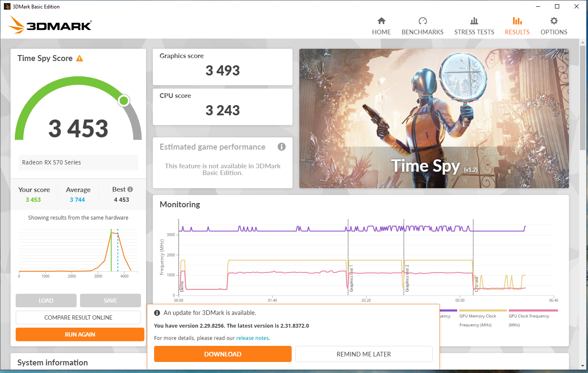Screen dimensions: 588x373
Task: Click the 3DMARK logo
Action: coord(50,25)
